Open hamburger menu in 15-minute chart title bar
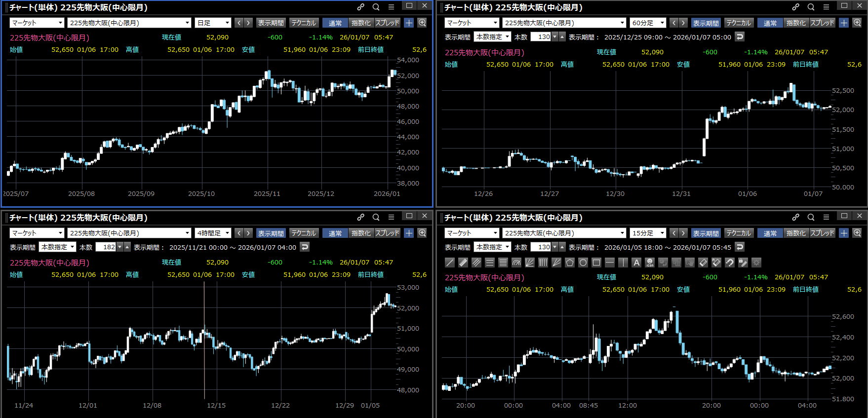The image size is (868, 418). (826, 217)
